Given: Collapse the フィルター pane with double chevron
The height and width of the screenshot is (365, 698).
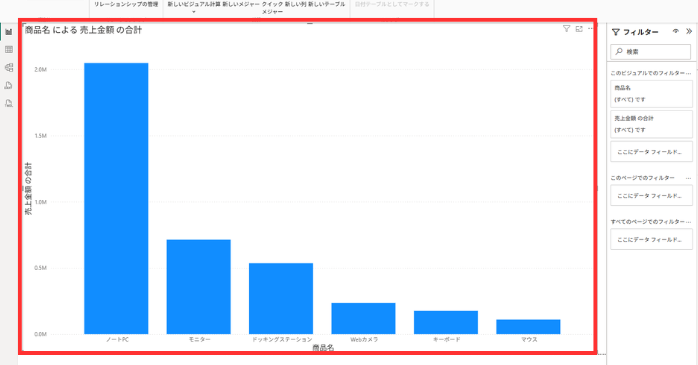Looking at the screenshot, I should (689, 31).
